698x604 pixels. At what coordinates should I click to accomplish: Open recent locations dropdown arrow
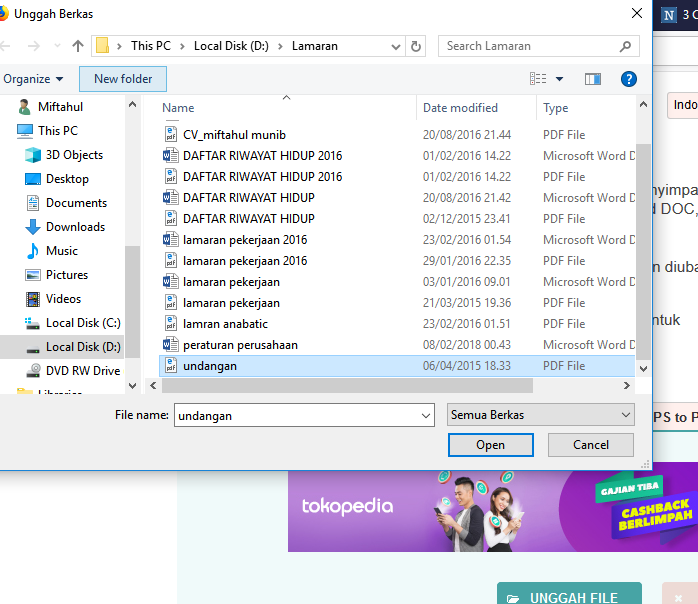(57, 46)
